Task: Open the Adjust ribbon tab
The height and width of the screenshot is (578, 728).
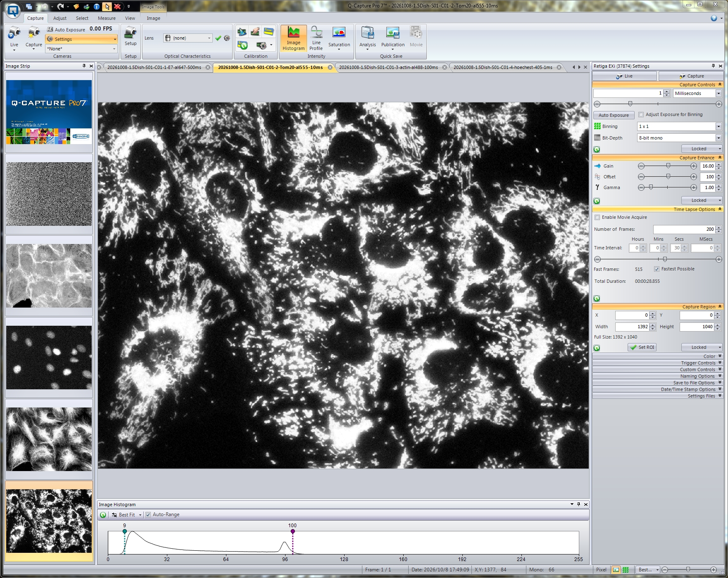Action: (60, 18)
